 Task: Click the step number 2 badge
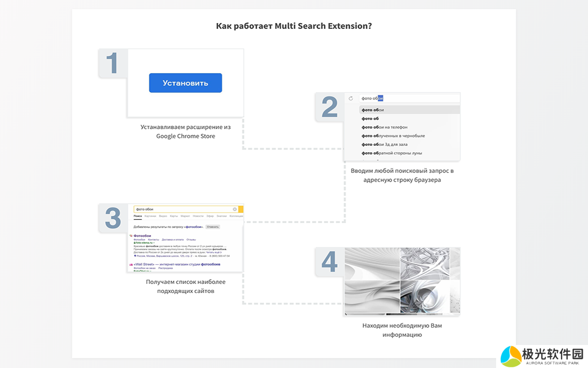click(x=329, y=107)
